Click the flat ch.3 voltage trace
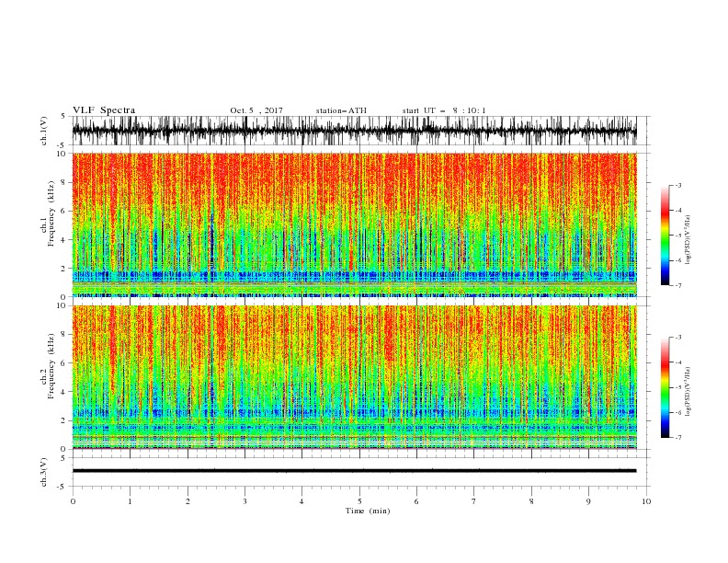Image resolution: width=728 pixels, height=563 pixels. tap(354, 471)
